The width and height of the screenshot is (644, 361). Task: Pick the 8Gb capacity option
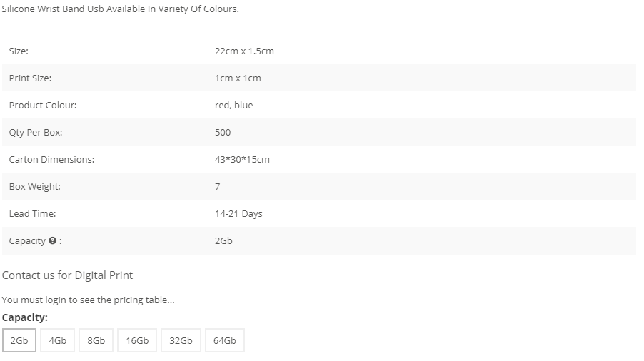pos(96,340)
